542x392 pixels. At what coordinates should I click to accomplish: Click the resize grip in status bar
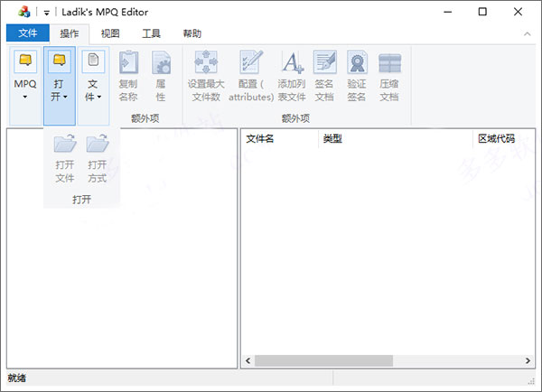(531, 381)
